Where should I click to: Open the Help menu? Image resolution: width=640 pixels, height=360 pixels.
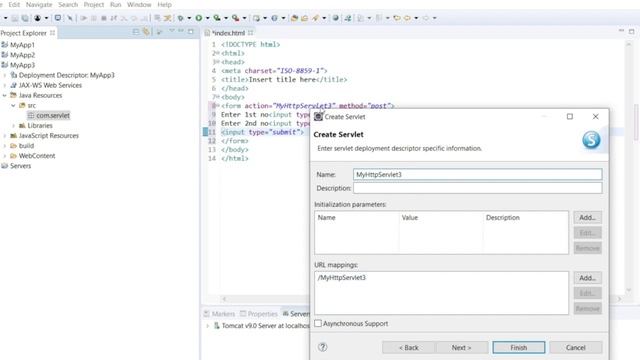(164, 5)
